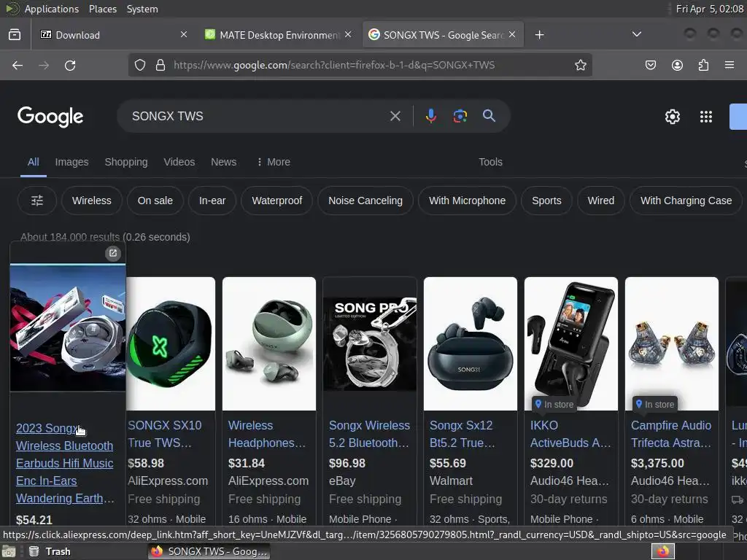Image resolution: width=747 pixels, height=560 pixels.
Task: Open the System menu
Action: tap(142, 9)
